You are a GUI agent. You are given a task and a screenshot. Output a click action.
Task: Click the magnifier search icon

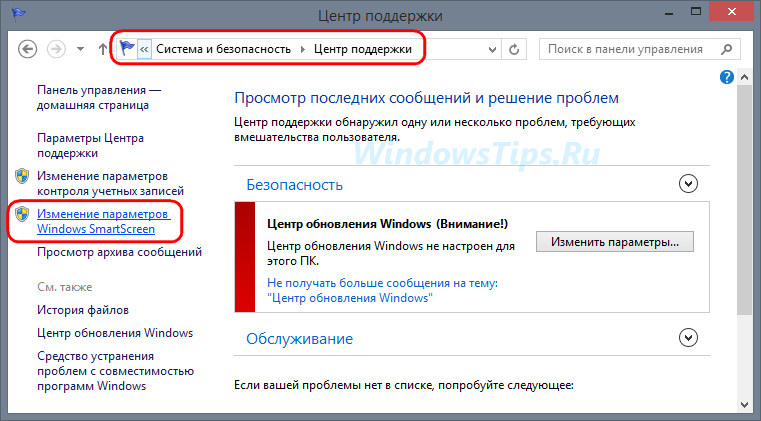[727, 49]
